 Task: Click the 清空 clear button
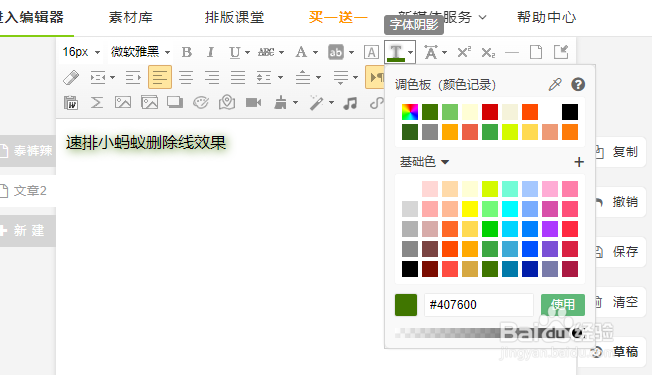pyautogui.click(x=620, y=302)
